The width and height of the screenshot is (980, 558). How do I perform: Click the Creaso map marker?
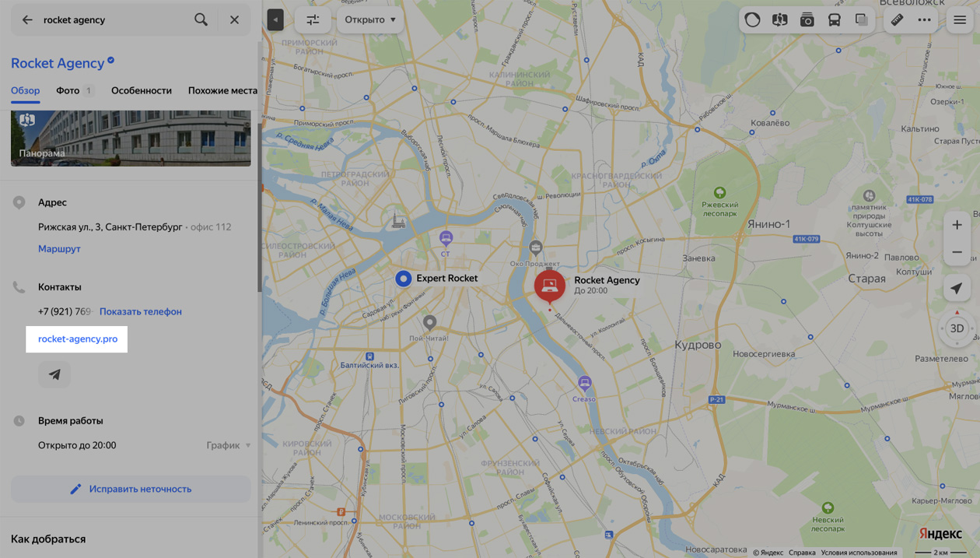click(x=584, y=383)
